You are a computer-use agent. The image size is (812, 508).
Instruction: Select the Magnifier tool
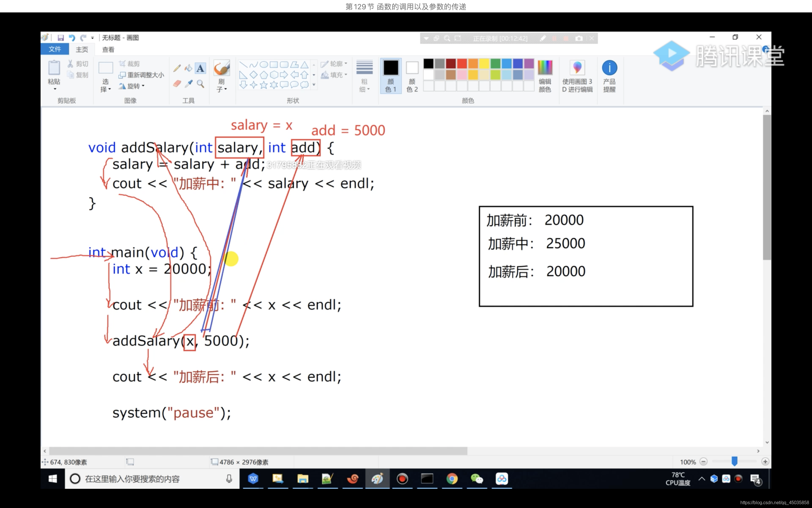[x=200, y=84]
